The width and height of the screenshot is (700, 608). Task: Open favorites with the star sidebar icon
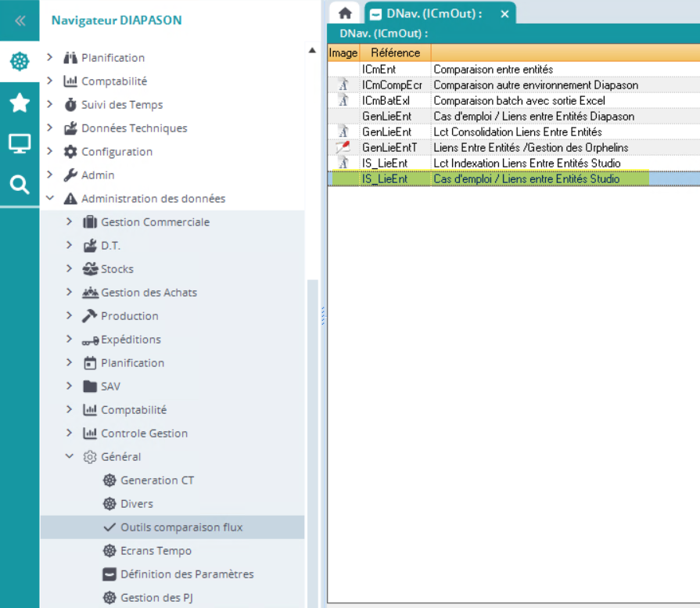click(x=20, y=103)
